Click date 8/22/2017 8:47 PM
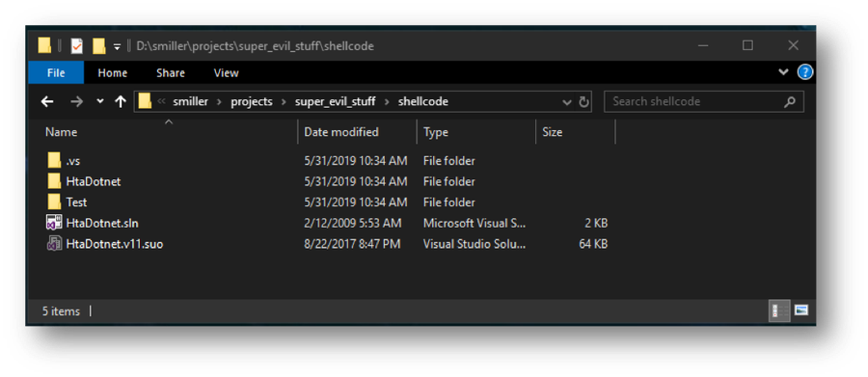Screen dimensions: 868x377 (352, 244)
